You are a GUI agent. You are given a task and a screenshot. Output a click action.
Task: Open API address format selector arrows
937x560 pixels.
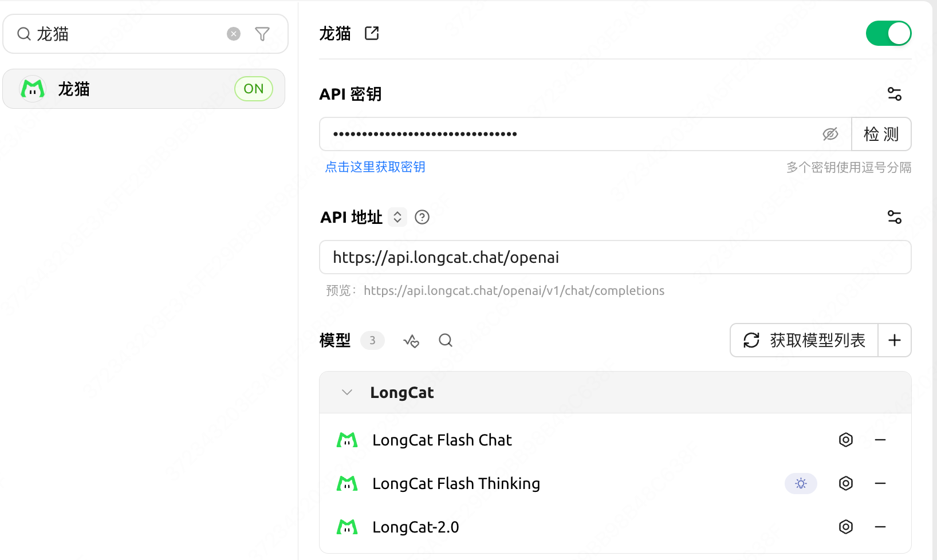coord(397,217)
